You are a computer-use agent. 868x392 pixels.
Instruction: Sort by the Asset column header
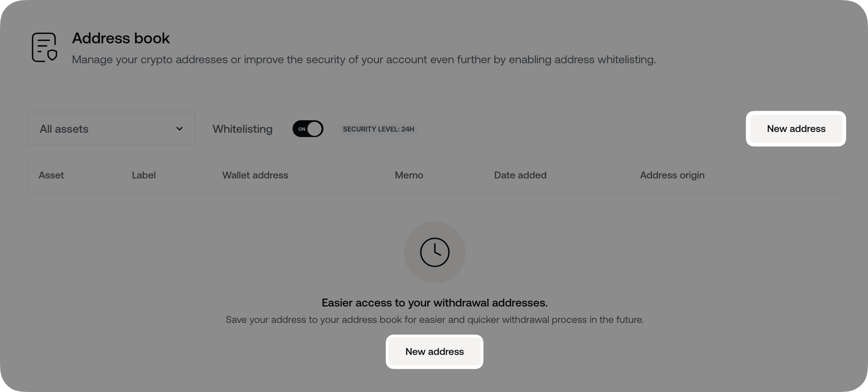tap(51, 175)
